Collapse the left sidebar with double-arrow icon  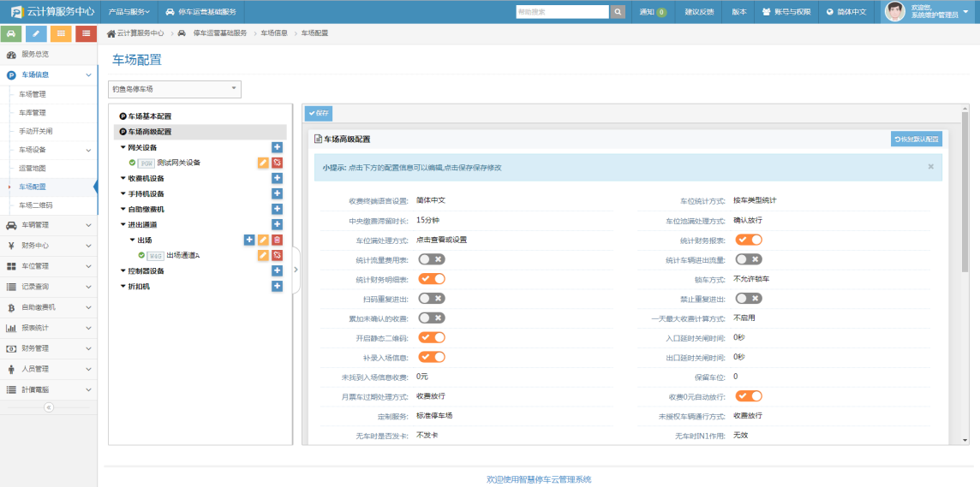[49, 407]
